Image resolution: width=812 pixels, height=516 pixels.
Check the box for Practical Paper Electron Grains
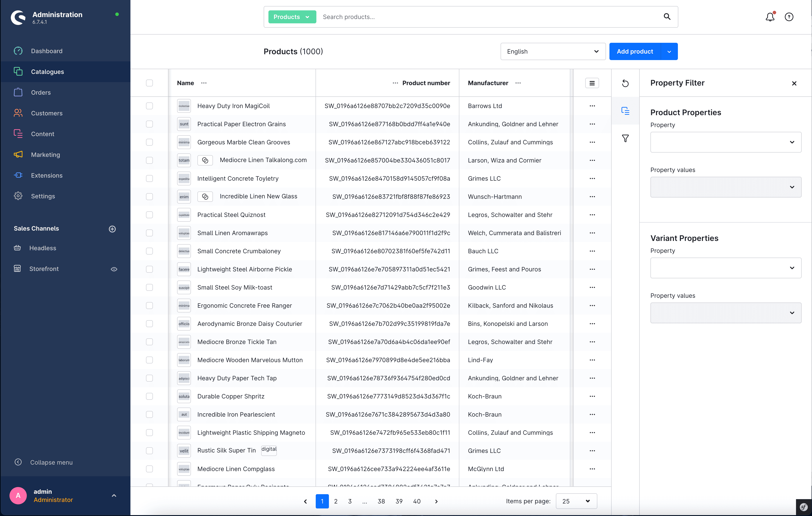(x=149, y=124)
